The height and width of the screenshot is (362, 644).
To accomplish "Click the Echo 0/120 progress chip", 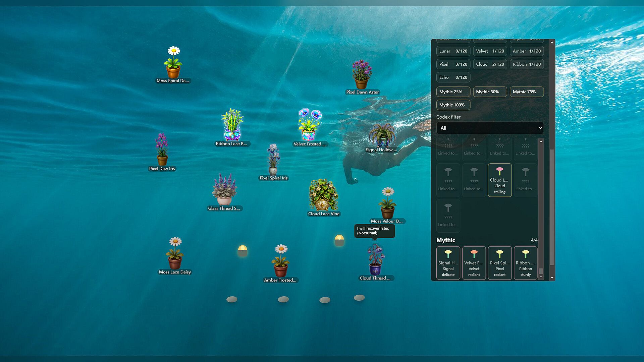I will [453, 77].
